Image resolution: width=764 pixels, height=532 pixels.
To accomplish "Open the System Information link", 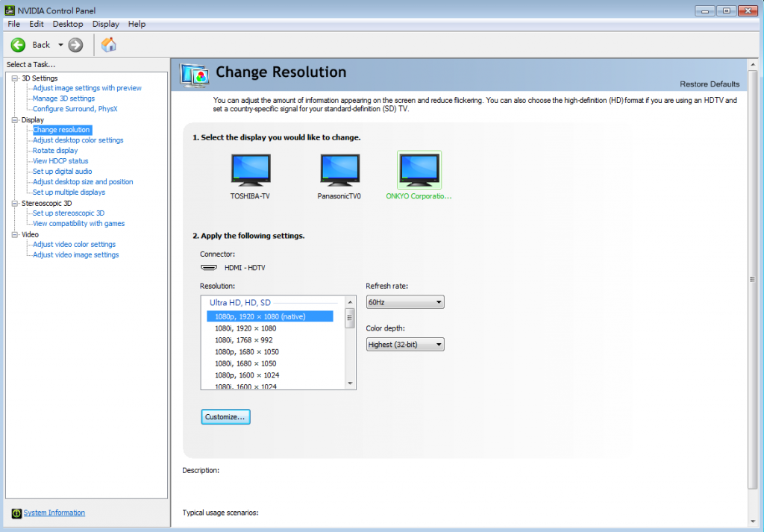I will point(54,513).
